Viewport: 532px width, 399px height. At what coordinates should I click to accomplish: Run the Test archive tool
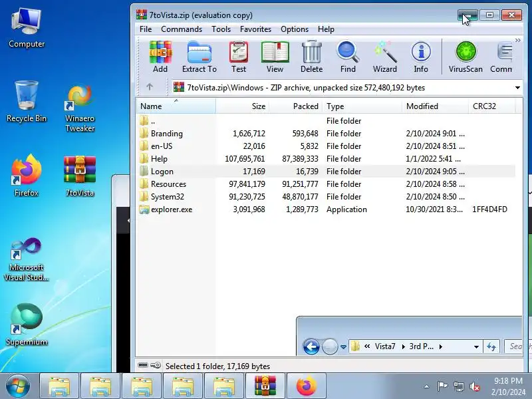tap(239, 57)
